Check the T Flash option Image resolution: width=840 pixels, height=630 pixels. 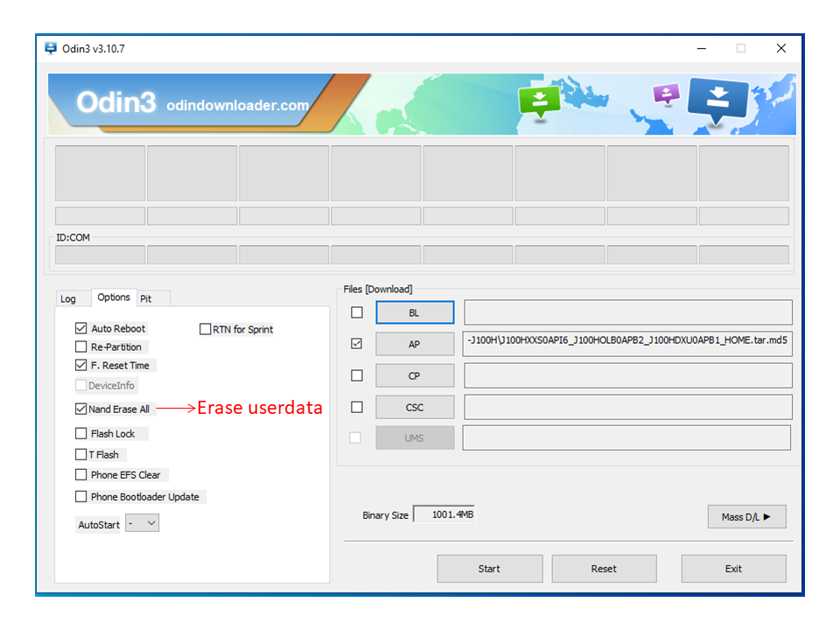point(80,454)
